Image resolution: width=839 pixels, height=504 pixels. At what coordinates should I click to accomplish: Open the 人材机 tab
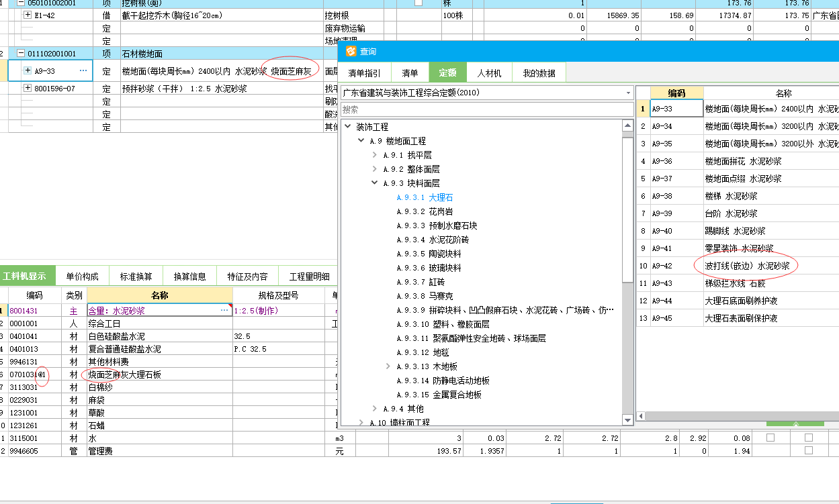[x=489, y=73]
